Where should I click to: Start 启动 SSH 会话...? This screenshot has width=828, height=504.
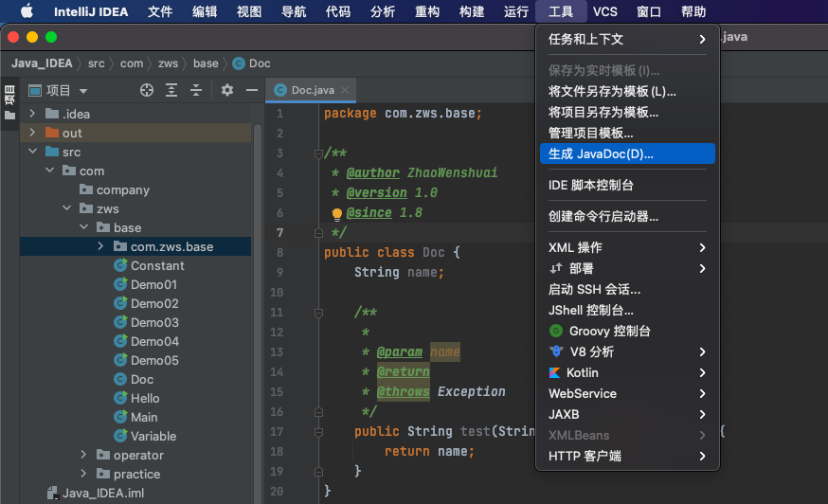click(x=627, y=290)
